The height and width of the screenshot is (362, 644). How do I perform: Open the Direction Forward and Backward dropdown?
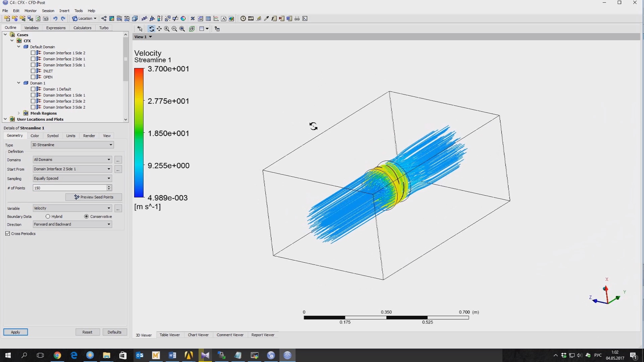click(x=72, y=224)
